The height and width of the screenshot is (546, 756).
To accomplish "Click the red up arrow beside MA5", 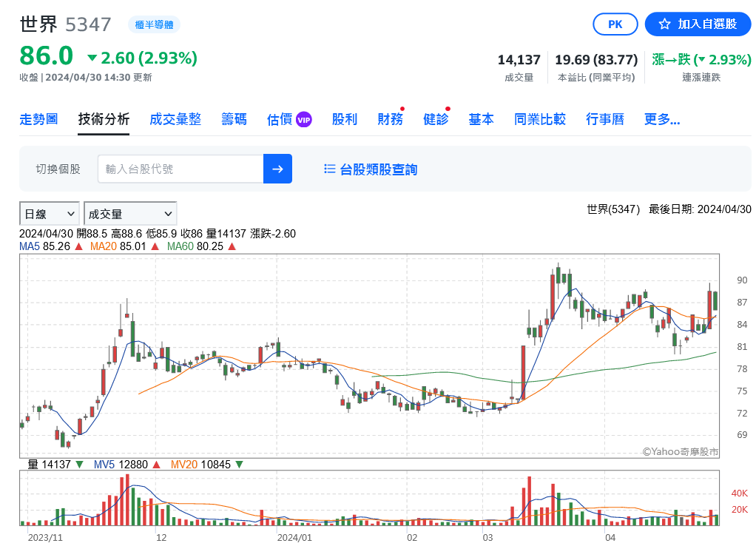I will click(79, 246).
